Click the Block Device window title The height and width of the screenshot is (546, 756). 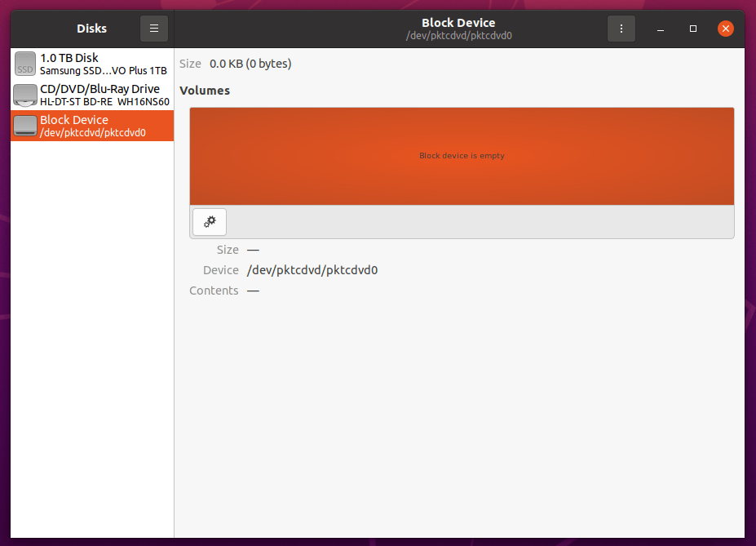pos(458,23)
